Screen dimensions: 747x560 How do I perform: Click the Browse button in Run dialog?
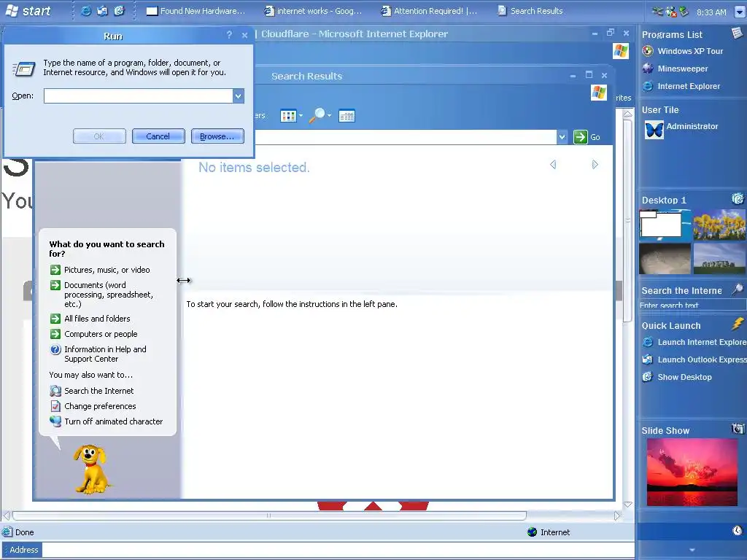point(217,136)
